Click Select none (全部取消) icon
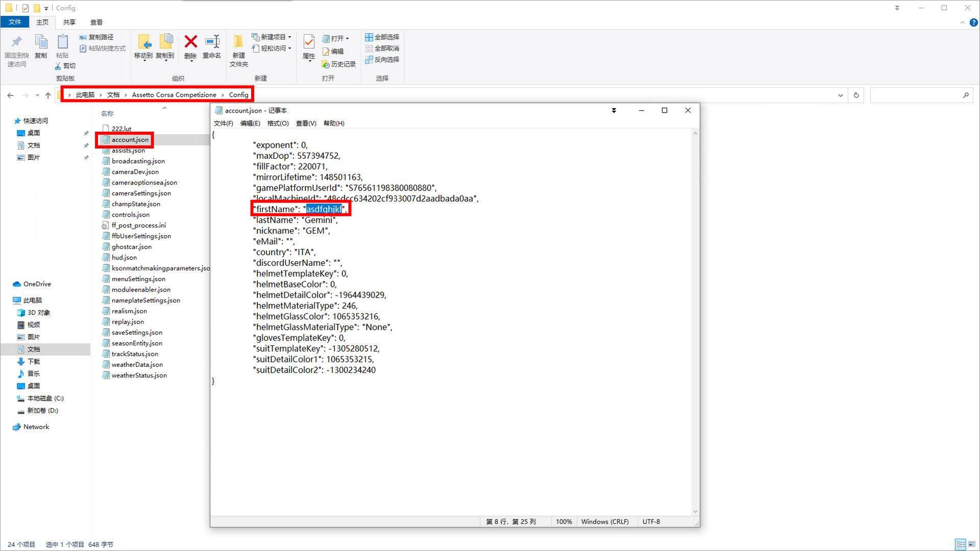Image resolution: width=980 pixels, height=551 pixels. [x=369, y=48]
